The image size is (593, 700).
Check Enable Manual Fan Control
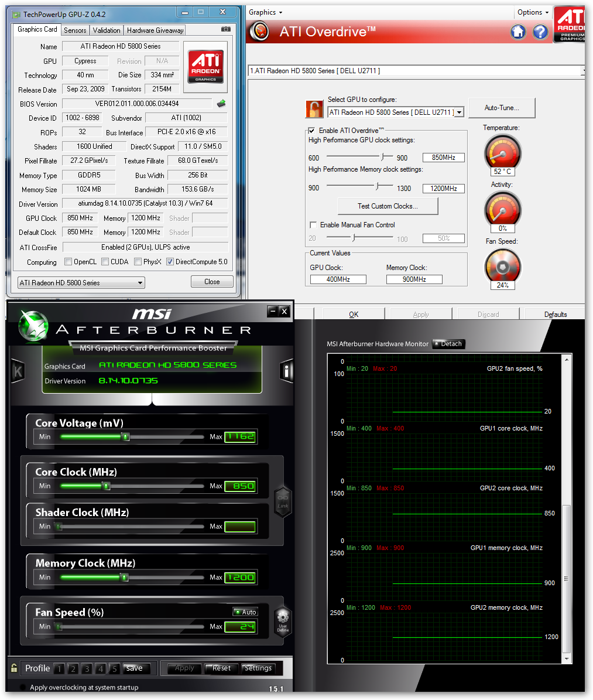[x=313, y=224]
